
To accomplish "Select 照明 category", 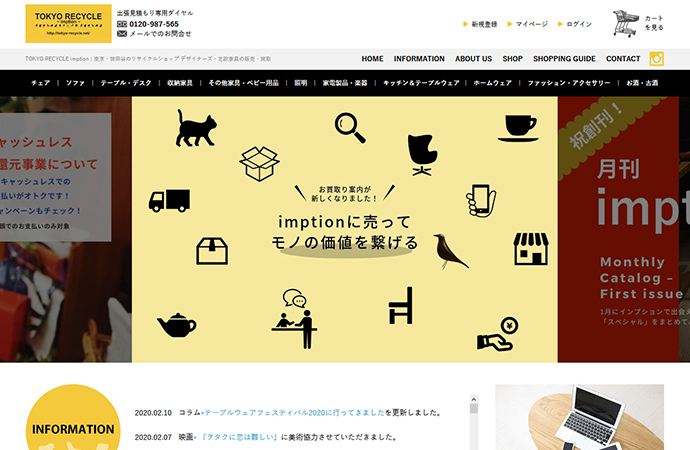I will tap(301, 83).
